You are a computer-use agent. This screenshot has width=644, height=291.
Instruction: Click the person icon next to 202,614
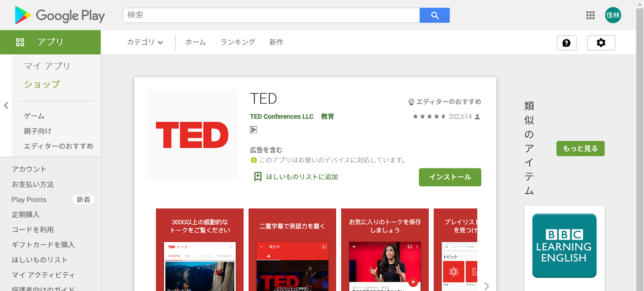point(477,117)
